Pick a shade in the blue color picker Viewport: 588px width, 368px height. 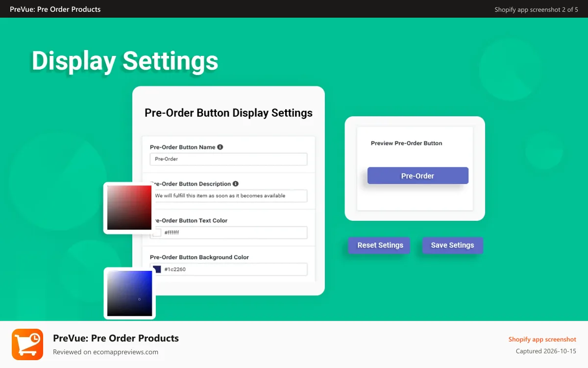pyautogui.click(x=130, y=293)
